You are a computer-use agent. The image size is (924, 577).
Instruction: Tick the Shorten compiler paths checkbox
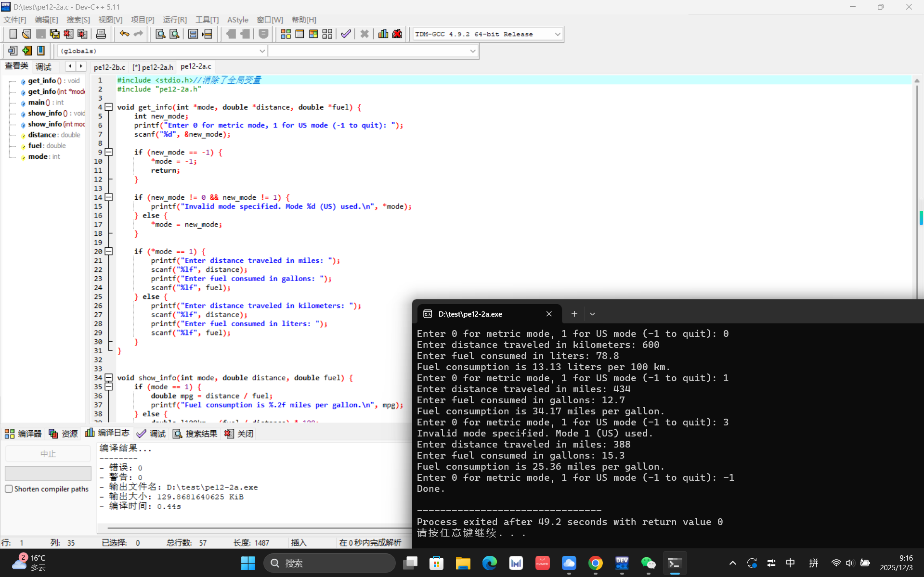click(9, 489)
